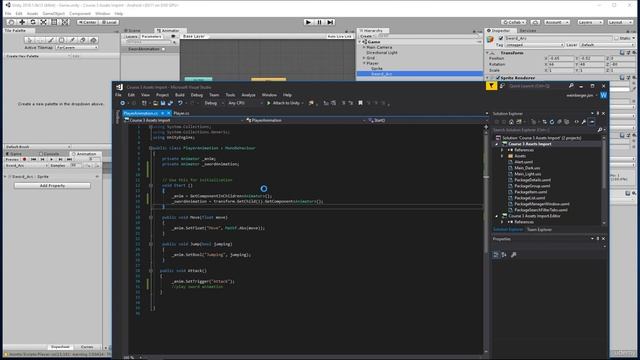Open Visual Studio Debug menu
640x360 pixels.
tap(197, 95)
